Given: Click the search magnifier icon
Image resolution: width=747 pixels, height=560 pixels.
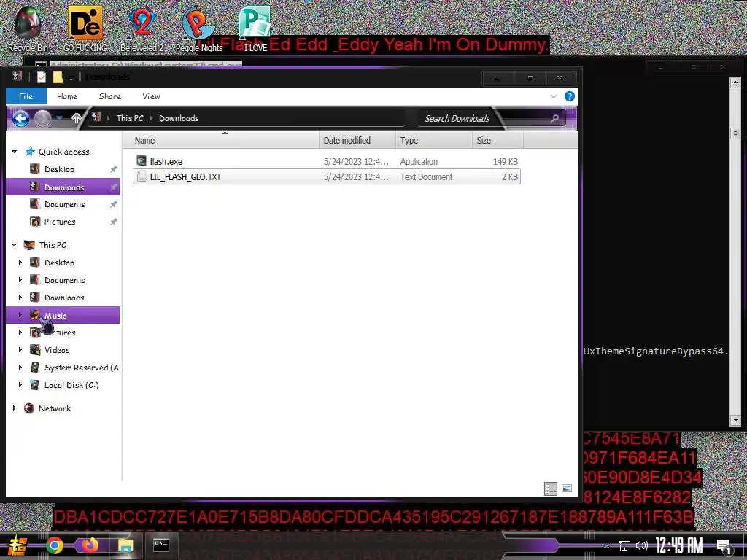Looking at the screenshot, I should coord(554,118).
